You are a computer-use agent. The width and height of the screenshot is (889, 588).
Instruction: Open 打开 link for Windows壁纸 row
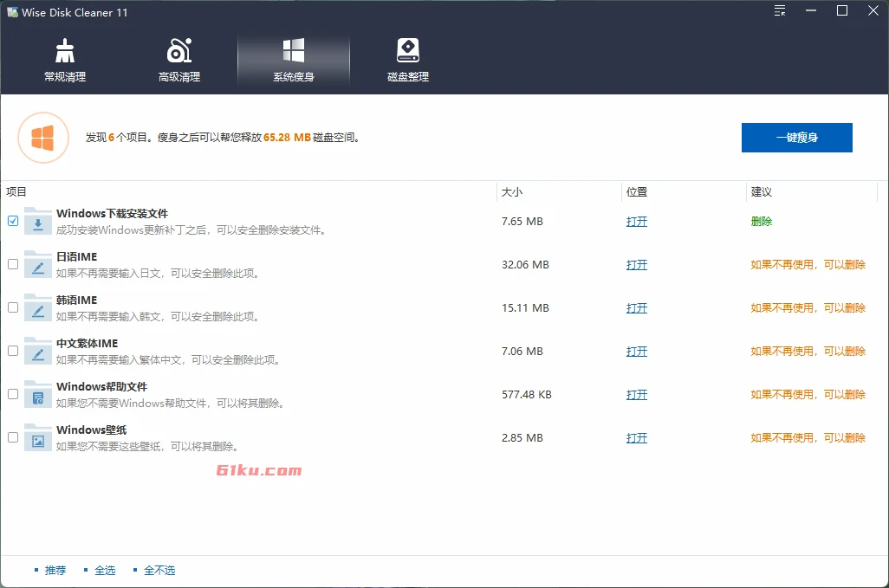[637, 438]
